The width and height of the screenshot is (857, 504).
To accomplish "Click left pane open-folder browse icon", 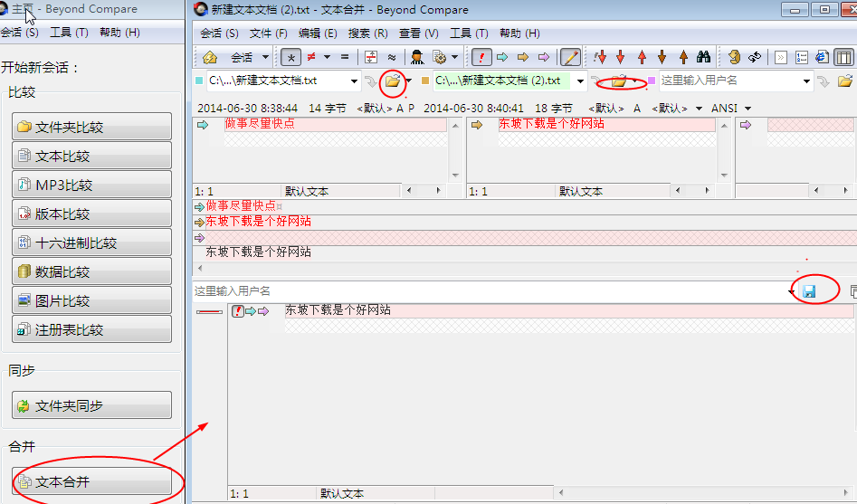I will [x=393, y=81].
